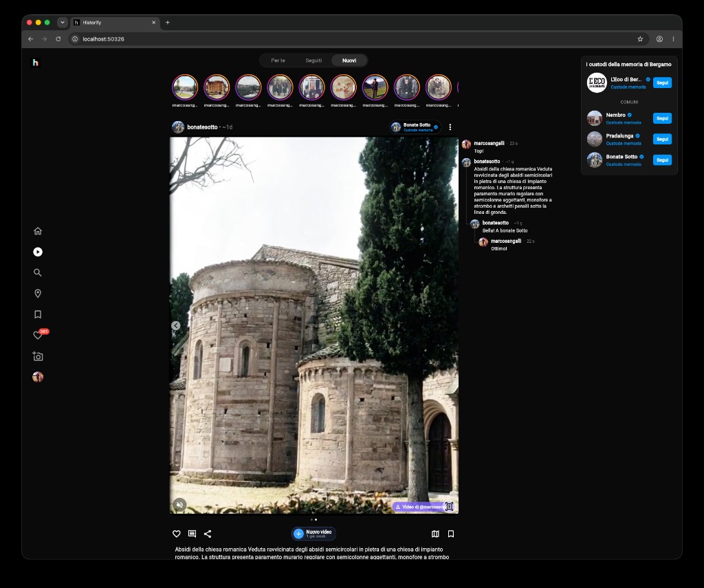Click the first carousel dot under the image

click(311, 520)
